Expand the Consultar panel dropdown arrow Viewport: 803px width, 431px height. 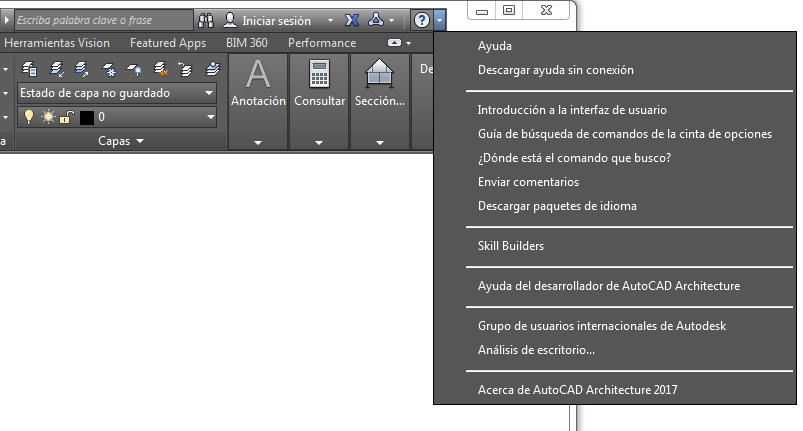pos(319,143)
